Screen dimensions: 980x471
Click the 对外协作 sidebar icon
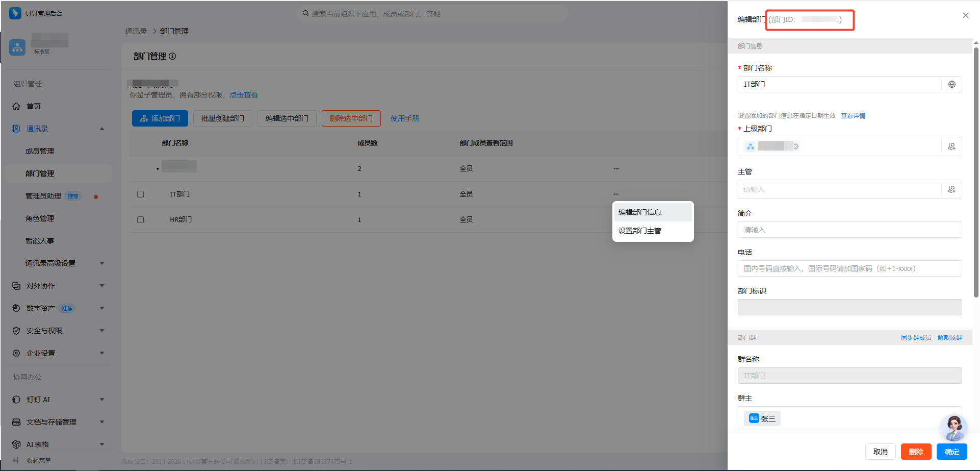click(x=16, y=286)
